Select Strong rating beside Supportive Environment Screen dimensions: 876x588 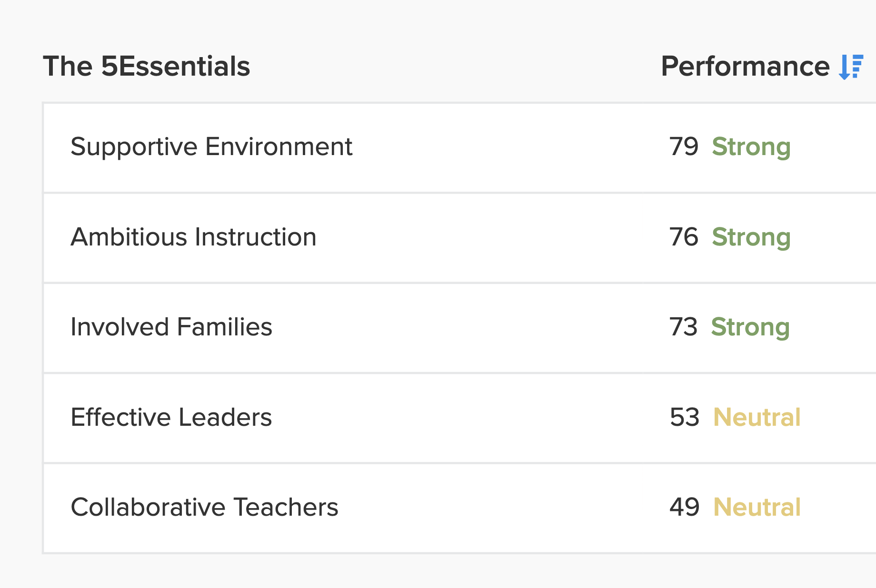point(751,147)
